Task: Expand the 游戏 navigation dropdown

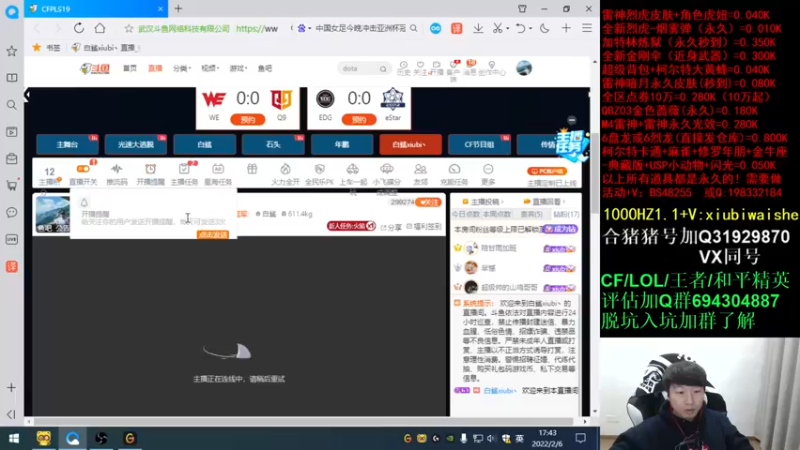Action: (x=238, y=68)
